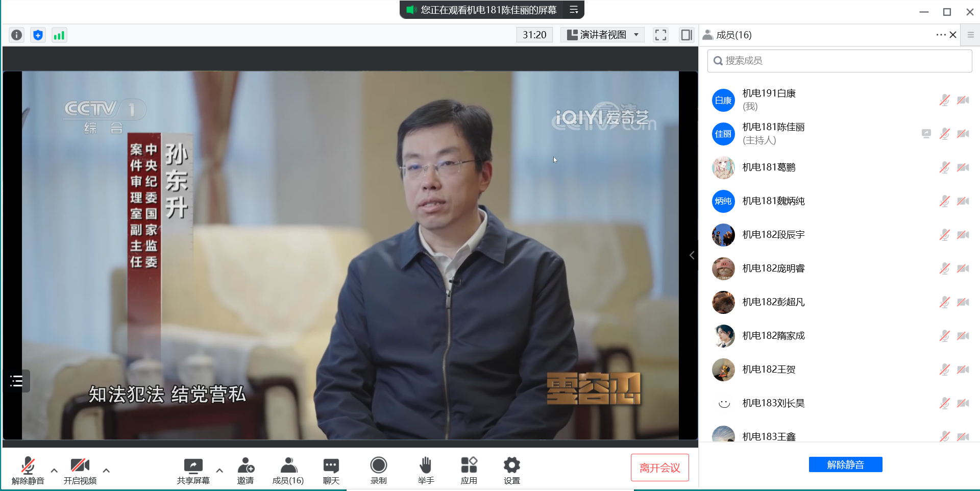Click avatar of 机电182隋家成
Screen dimensions: 980x491
(723, 336)
